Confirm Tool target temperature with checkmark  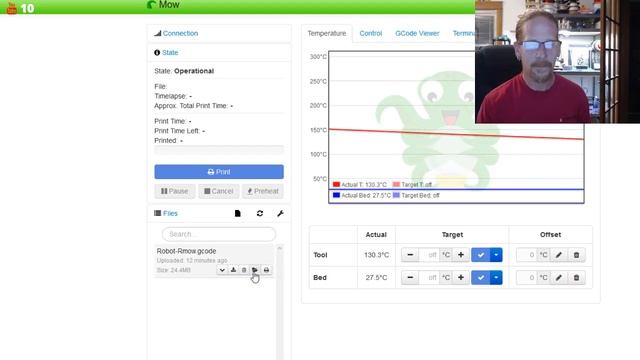481,255
